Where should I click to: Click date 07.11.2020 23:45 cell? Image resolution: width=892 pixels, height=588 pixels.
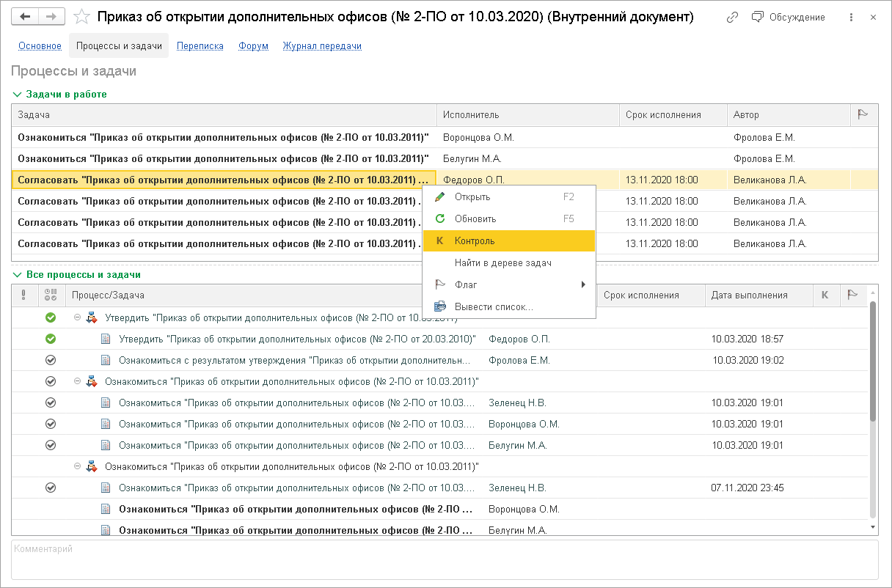pyautogui.click(x=747, y=488)
